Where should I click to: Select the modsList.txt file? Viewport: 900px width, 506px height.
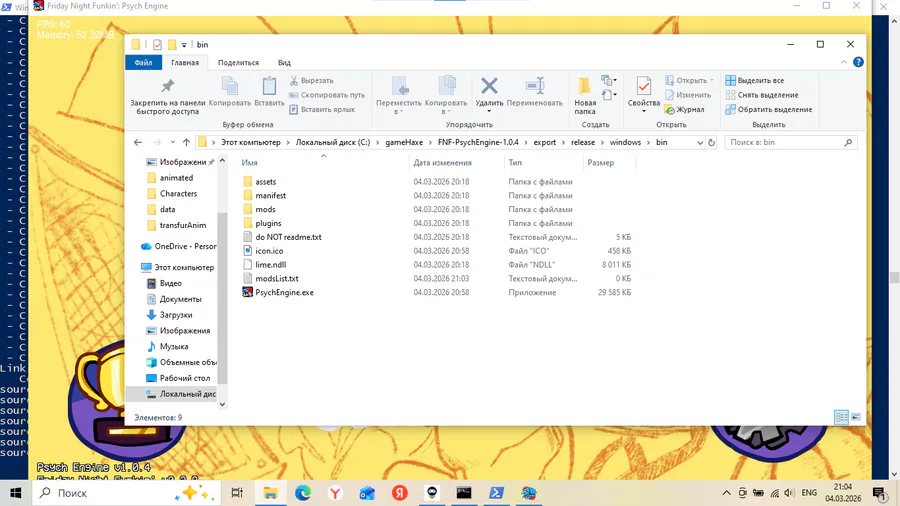(x=277, y=278)
